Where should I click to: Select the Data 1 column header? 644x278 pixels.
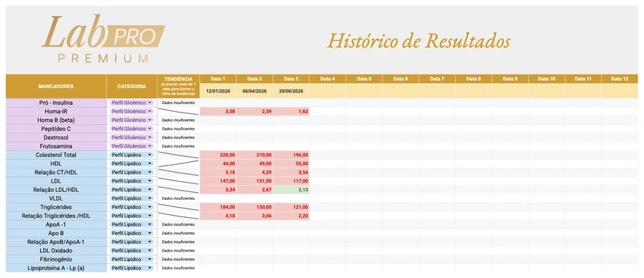coord(218,79)
